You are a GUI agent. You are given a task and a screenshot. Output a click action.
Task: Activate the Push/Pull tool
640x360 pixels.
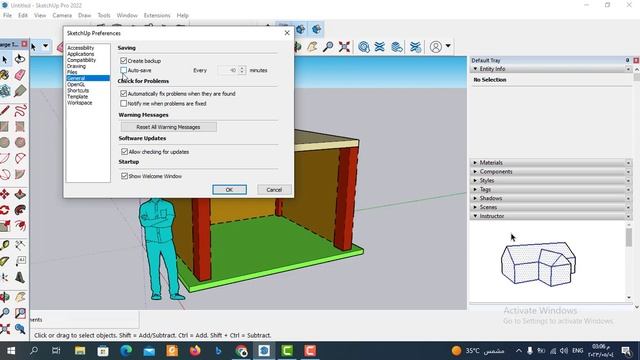click(x=20, y=194)
